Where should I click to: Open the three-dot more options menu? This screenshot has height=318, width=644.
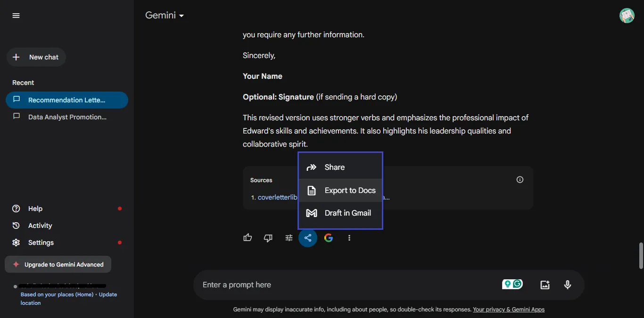tap(349, 237)
